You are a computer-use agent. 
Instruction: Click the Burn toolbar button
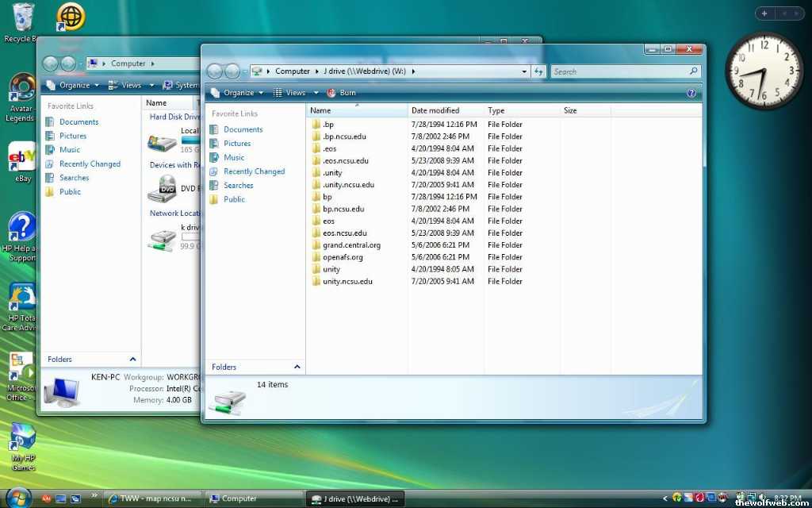[342, 93]
